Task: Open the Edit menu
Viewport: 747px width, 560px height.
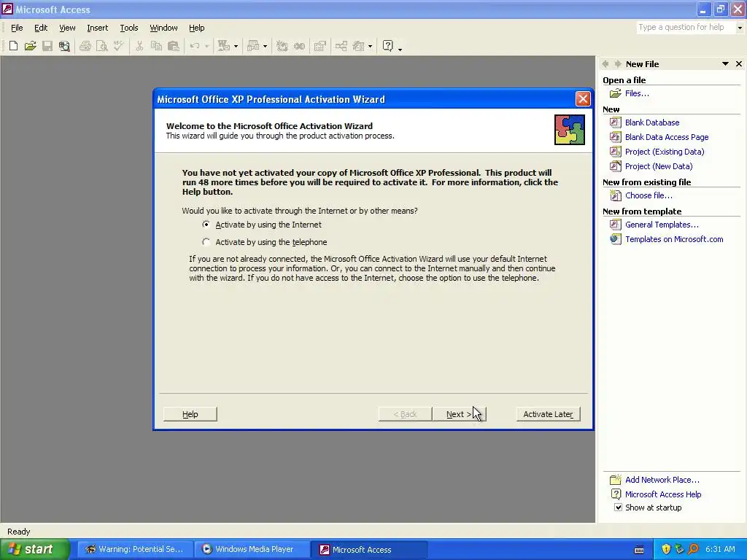Action: click(x=41, y=28)
